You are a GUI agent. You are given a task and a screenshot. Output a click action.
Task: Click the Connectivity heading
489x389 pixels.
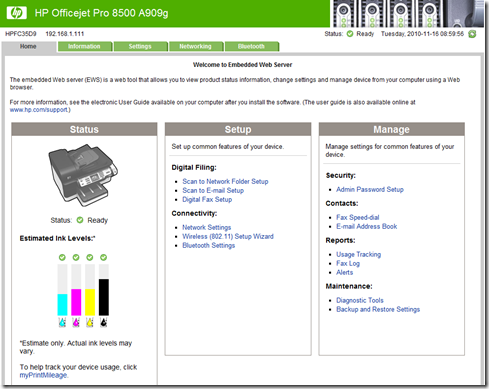194,213
